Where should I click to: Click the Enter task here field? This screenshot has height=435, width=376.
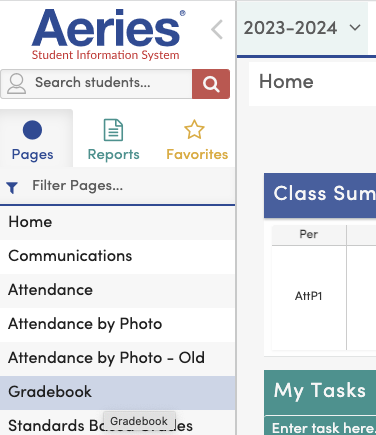[x=321, y=426]
